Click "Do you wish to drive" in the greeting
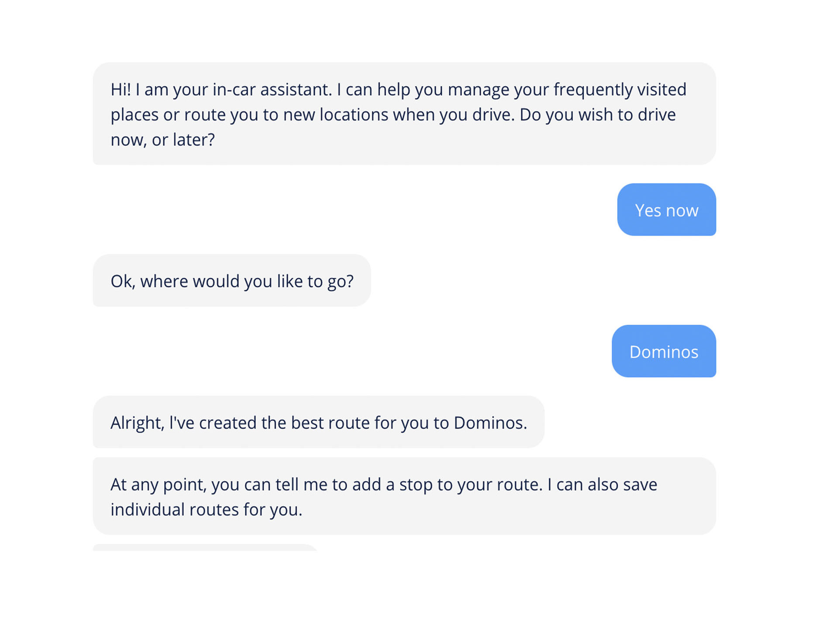The image size is (840, 630). pos(597,115)
